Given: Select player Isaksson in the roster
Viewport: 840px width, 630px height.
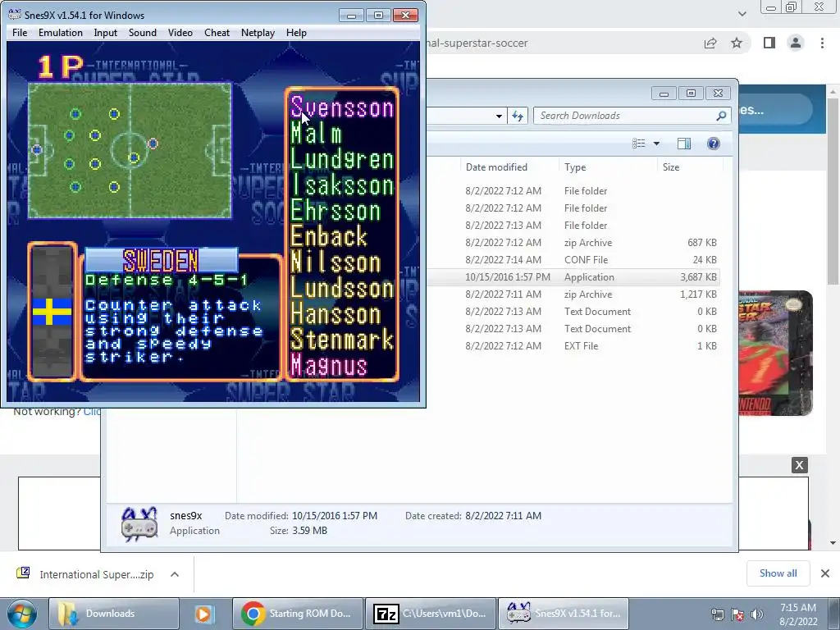Looking at the screenshot, I should click(342, 185).
